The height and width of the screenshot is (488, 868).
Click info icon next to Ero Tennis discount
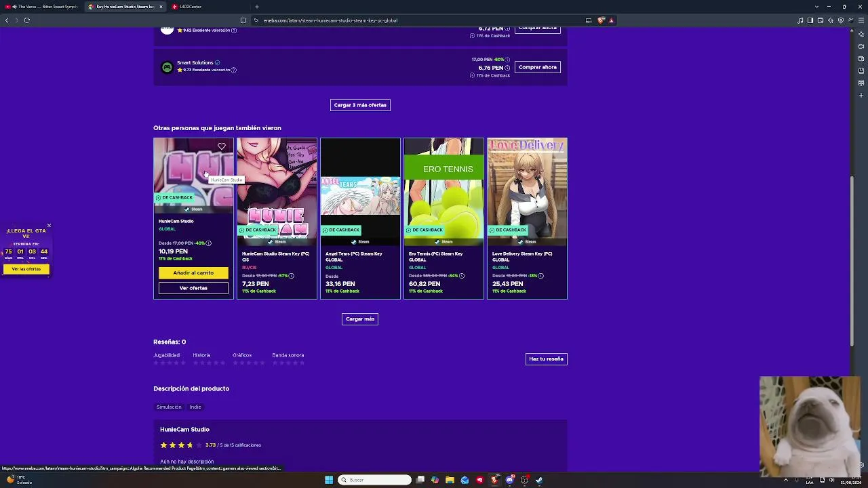click(x=461, y=276)
